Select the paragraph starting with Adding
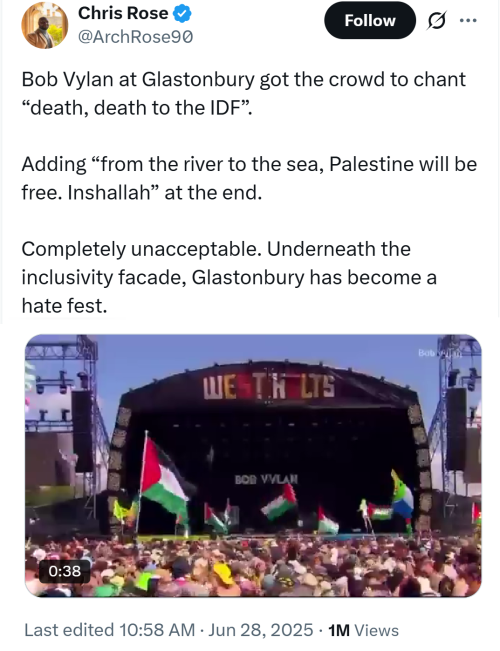This screenshot has height=651, width=500. pyautogui.click(x=249, y=178)
